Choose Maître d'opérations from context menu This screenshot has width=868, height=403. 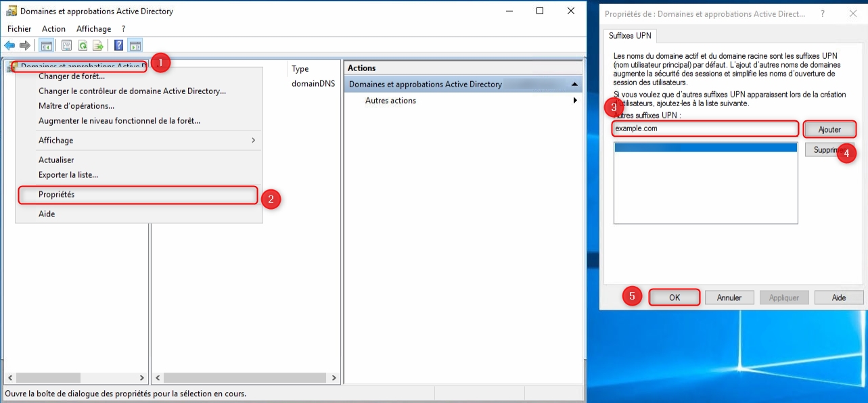pyautogui.click(x=76, y=105)
